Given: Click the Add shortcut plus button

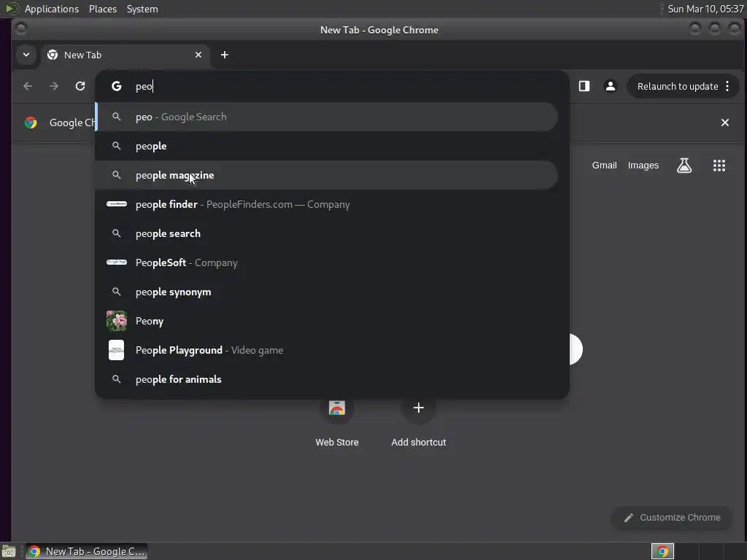Looking at the screenshot, I should pyautogui.click(x=418, y=408).
